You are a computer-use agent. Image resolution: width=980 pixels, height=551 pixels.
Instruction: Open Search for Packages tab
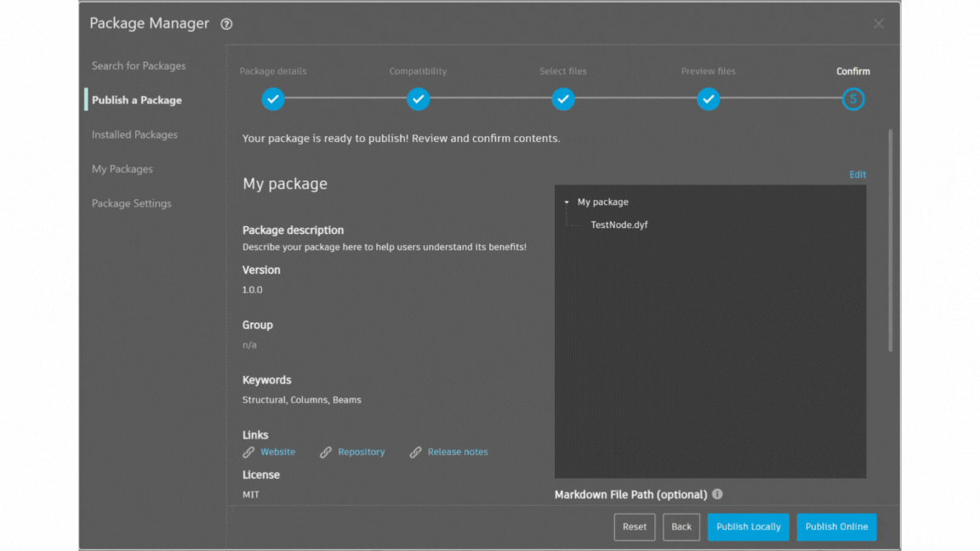point(139,65)
